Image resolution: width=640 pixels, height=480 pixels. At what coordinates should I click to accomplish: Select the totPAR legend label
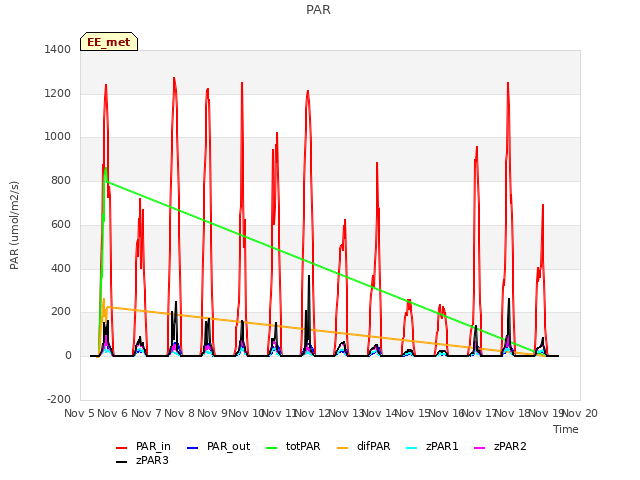tap(303, 446)
